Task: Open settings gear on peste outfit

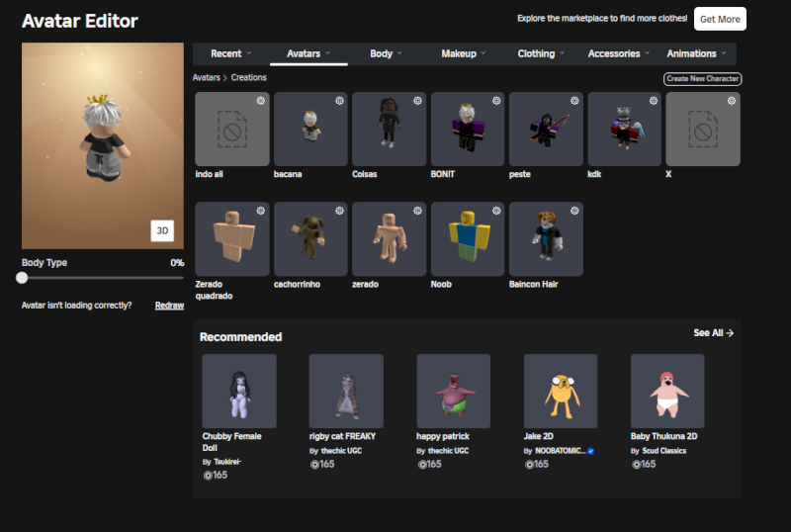Action: click(574, 101)
